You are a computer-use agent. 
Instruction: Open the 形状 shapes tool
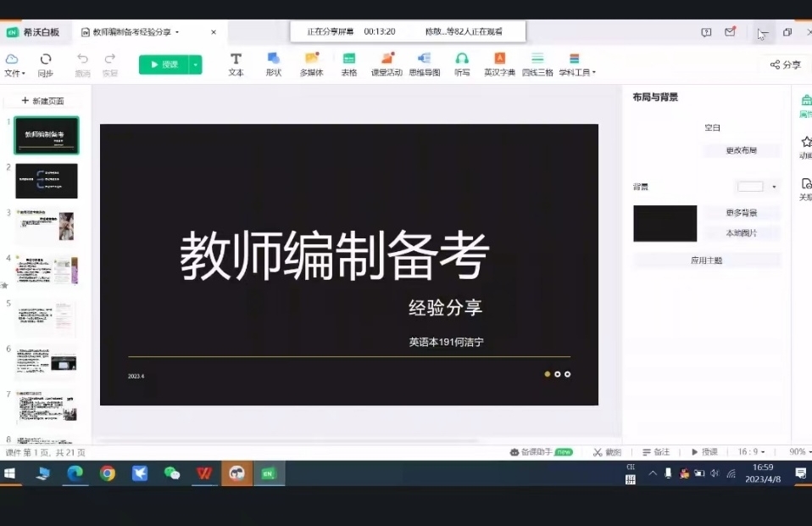tap(273, 64)
